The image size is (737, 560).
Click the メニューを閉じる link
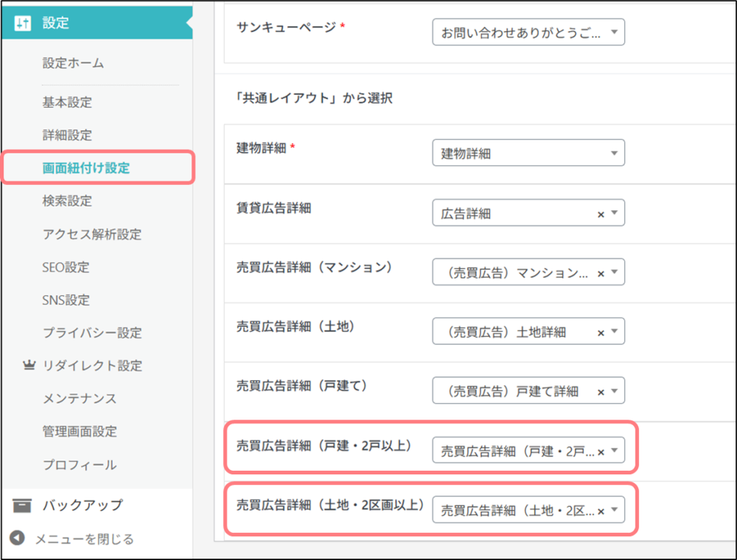click(84, 538)
